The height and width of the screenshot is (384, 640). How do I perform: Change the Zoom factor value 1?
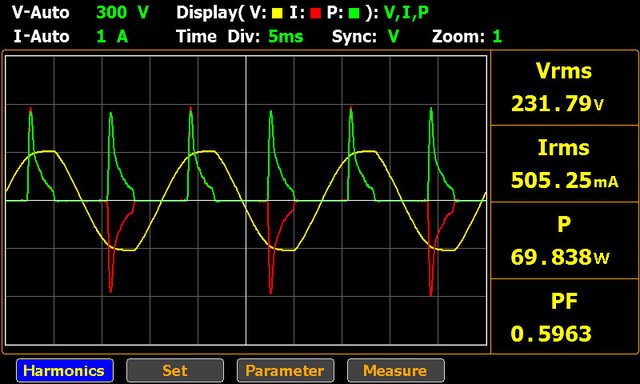click(x=497, y=37)
